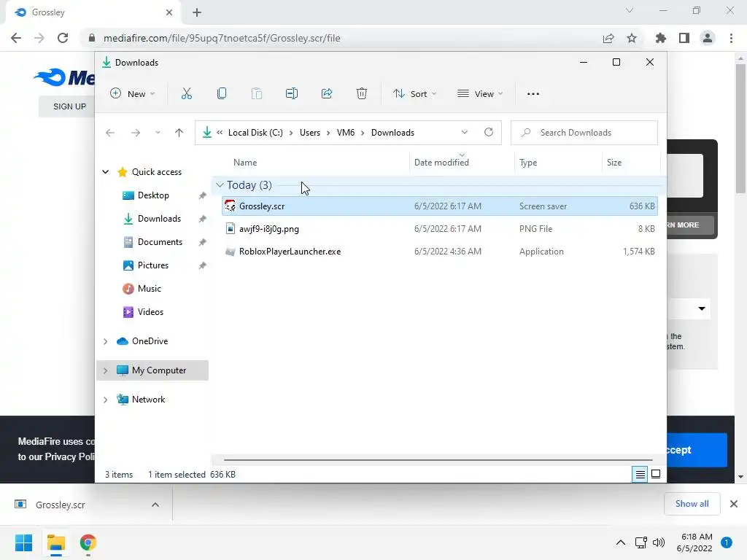This screenshot has width=747, height=560.
Task: Click Chrome's back arrow button
Action: pyautogui.click(x=16, y=38)
